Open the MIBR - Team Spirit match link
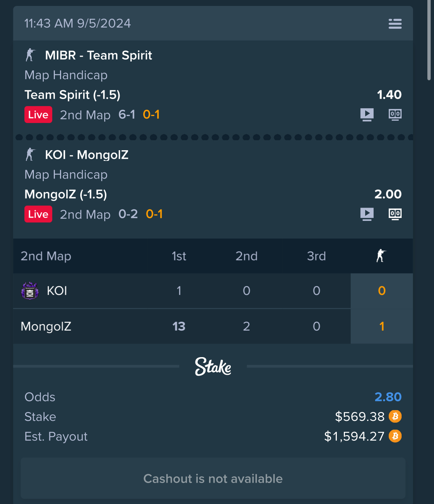The image size is (434, 504). pos(98,55)
